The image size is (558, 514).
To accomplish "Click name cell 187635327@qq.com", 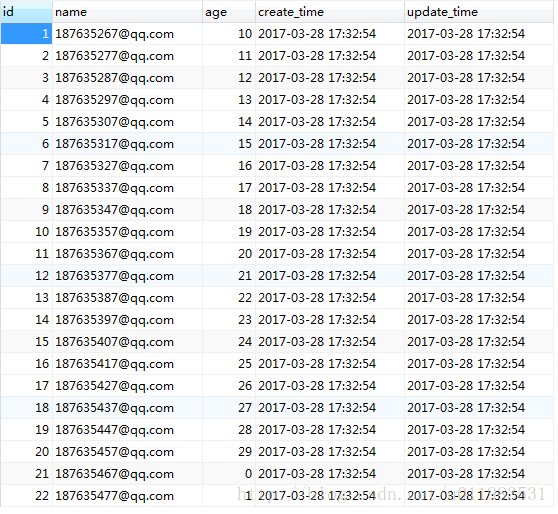I will [x=127, y=166].
